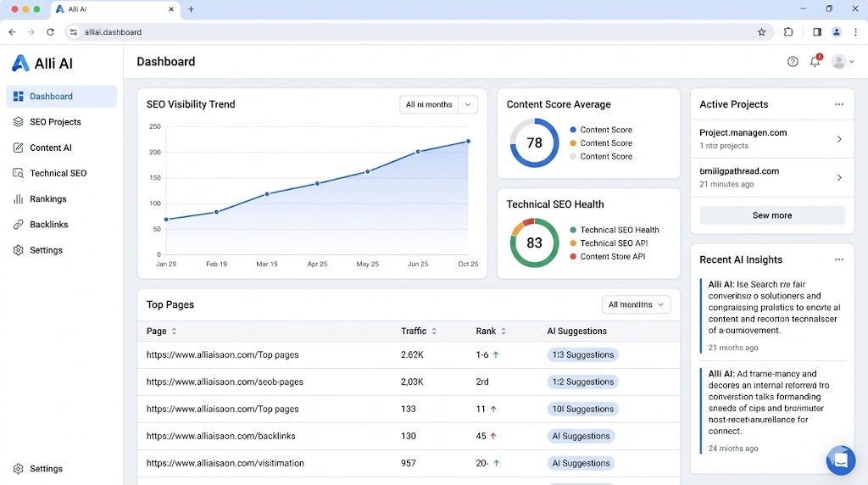
Task: Click the Content AI pencil icon
Action: click(x=19, y=148)
